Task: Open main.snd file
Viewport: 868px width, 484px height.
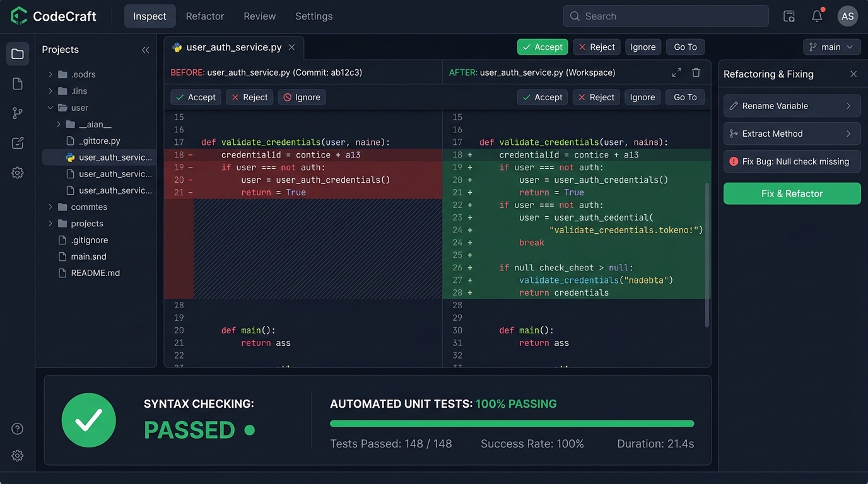Action: 83,256
